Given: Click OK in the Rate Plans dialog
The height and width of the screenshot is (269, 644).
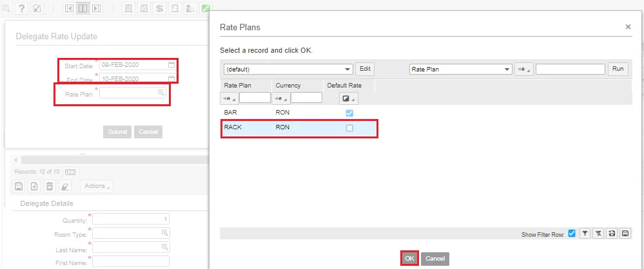Looking at the screenshot, I should click(x=409, y=259).
